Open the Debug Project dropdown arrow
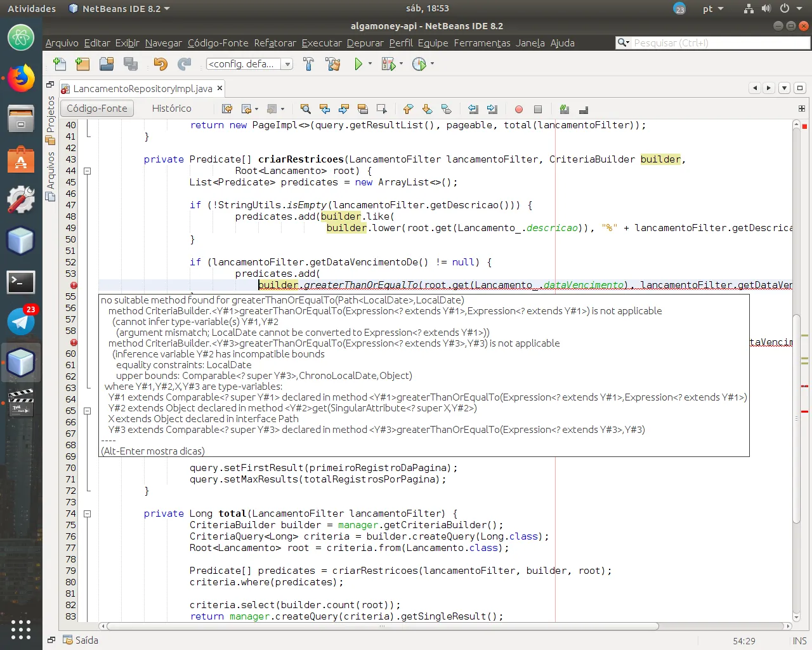812x650 pixels. pos(401,64)
